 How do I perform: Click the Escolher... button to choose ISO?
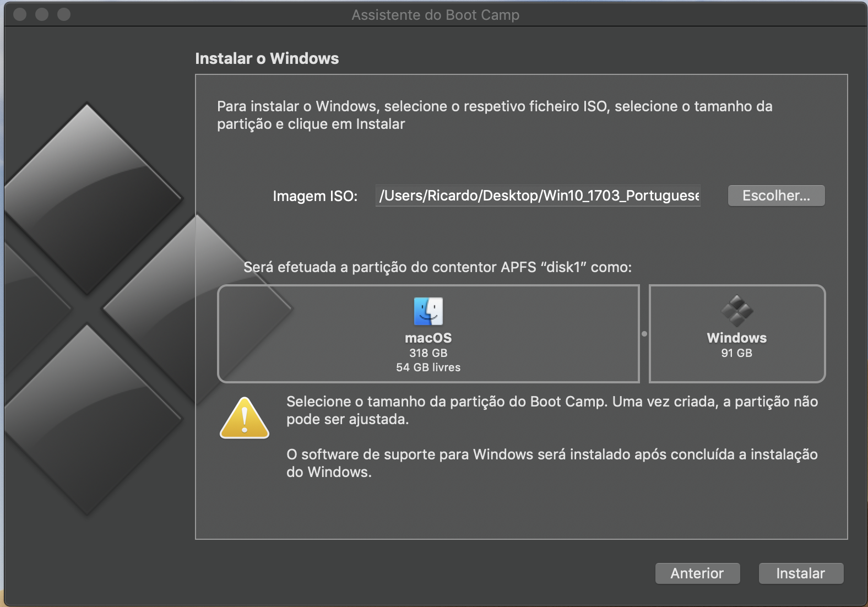[x=776, y=196]
